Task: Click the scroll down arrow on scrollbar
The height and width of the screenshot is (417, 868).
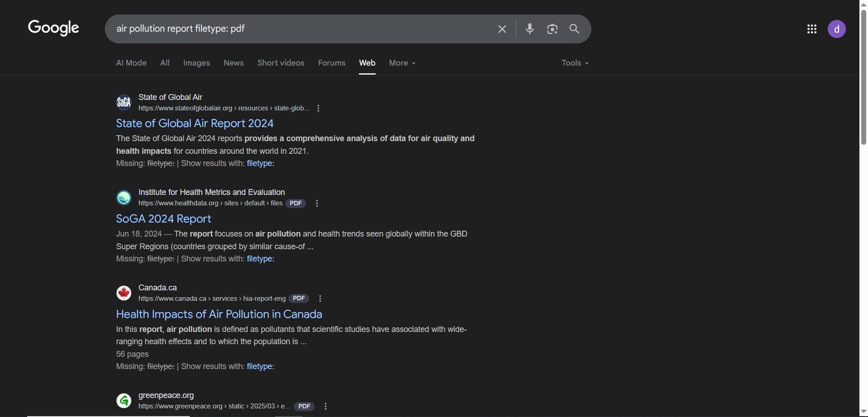Action: click(x=863, y=411)
